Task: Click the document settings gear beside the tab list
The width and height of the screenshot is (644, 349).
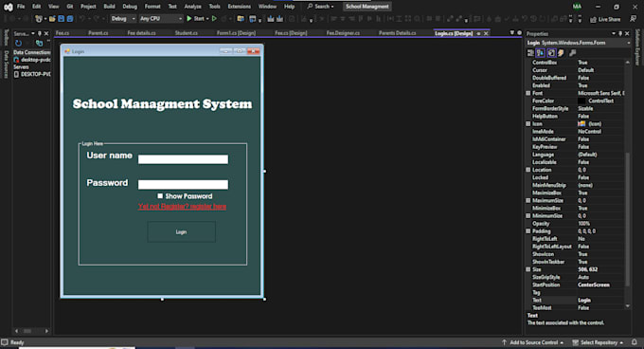Action: coord(519,32)
